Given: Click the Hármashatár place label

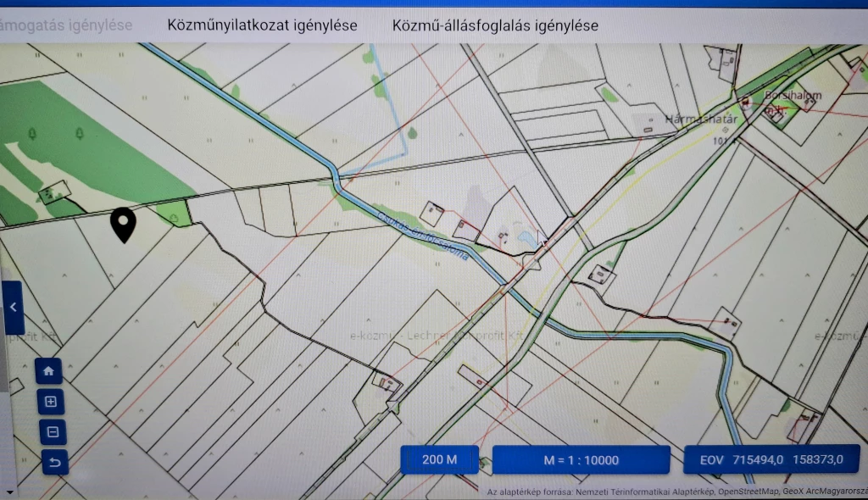Looking at the screenshot, I should click(700, 119).
